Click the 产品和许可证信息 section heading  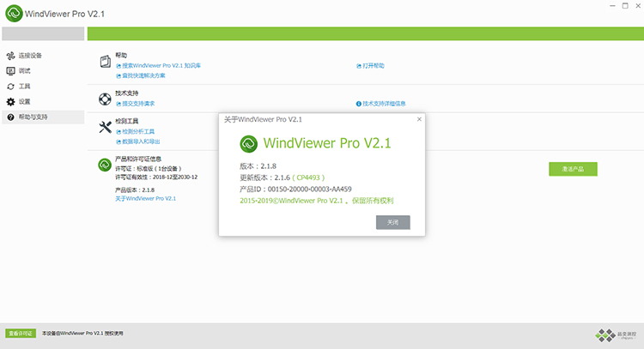coord(138,159)
